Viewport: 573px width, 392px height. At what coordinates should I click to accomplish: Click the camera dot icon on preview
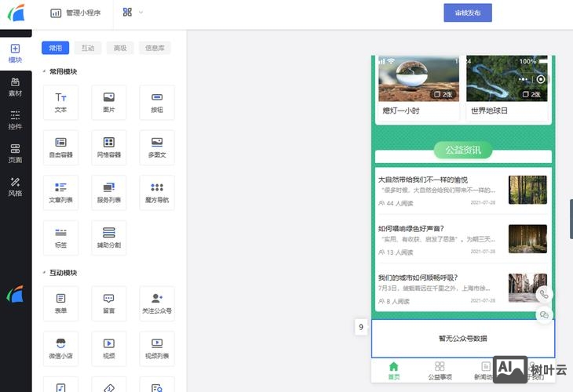pyautogui.click(x=541, y=79)
